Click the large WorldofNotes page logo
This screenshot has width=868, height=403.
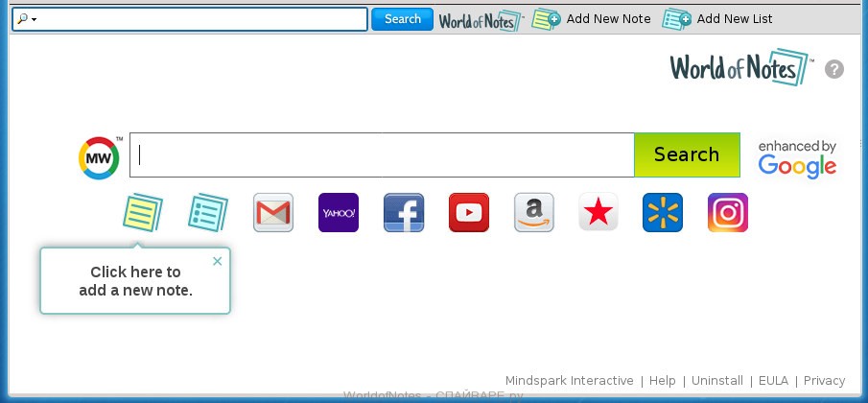click(x=740, y=67)
